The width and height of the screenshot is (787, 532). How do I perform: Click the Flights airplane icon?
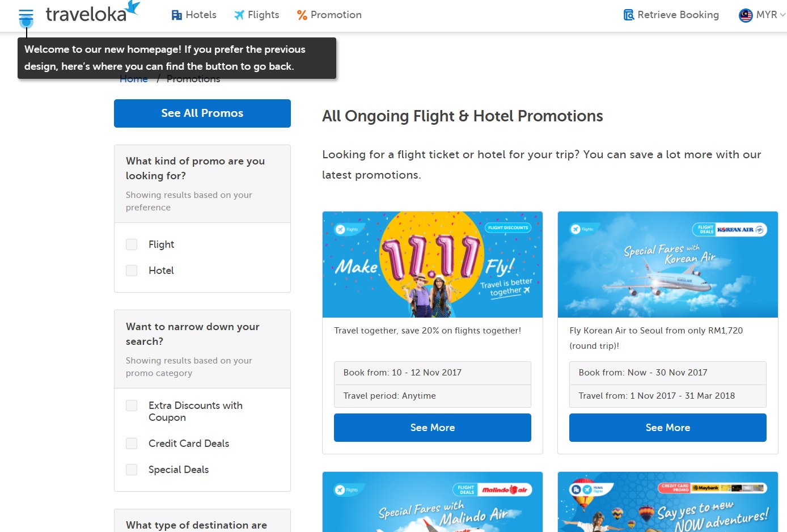[239, 15]
